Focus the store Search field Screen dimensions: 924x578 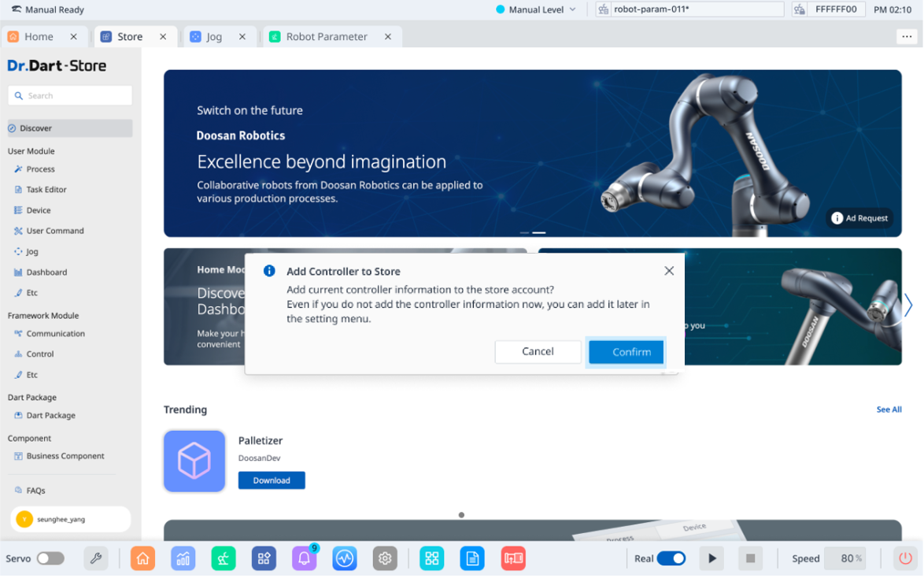click(x=69, y=95)
